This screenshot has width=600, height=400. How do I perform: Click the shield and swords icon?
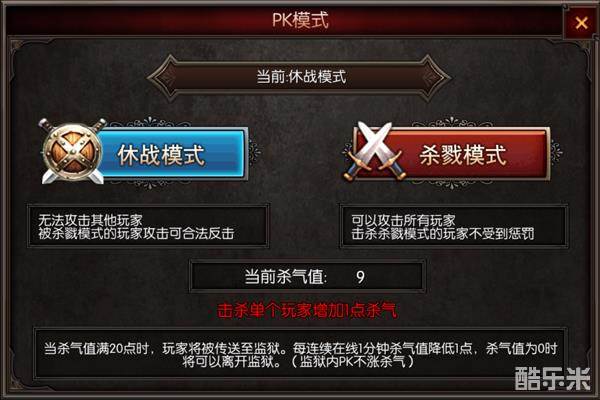(73, 152)
